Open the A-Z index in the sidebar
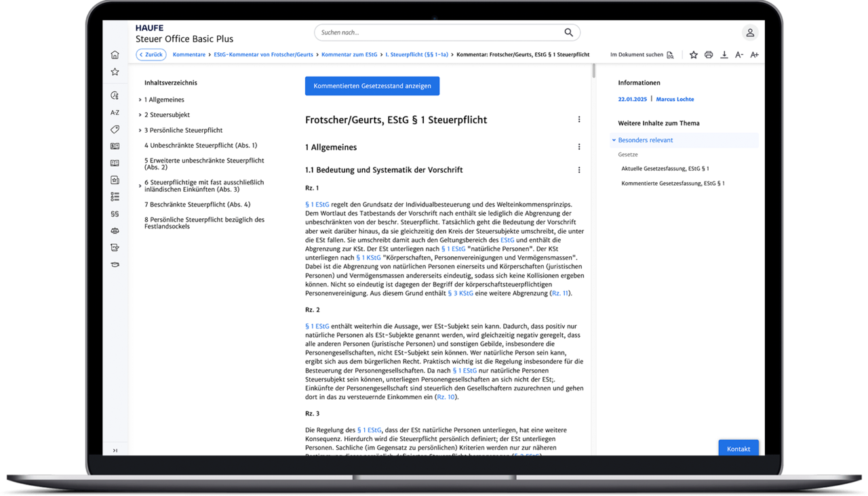 pos(115,112)
